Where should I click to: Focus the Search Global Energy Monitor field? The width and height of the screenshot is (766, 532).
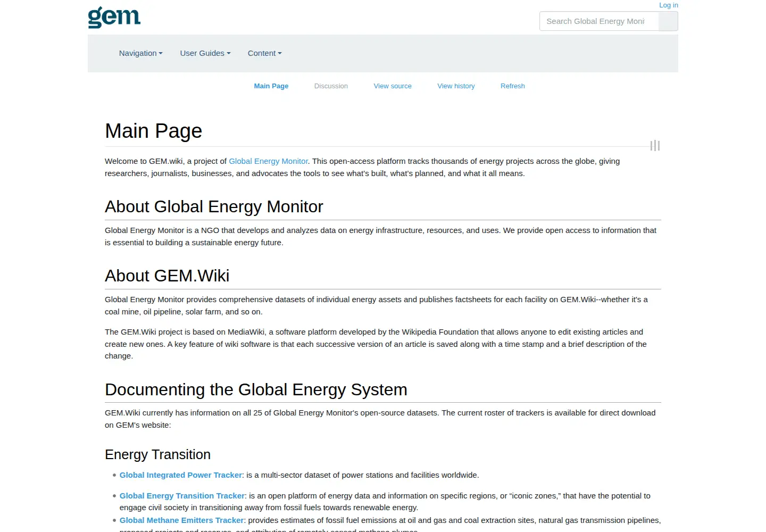[599, 21]
